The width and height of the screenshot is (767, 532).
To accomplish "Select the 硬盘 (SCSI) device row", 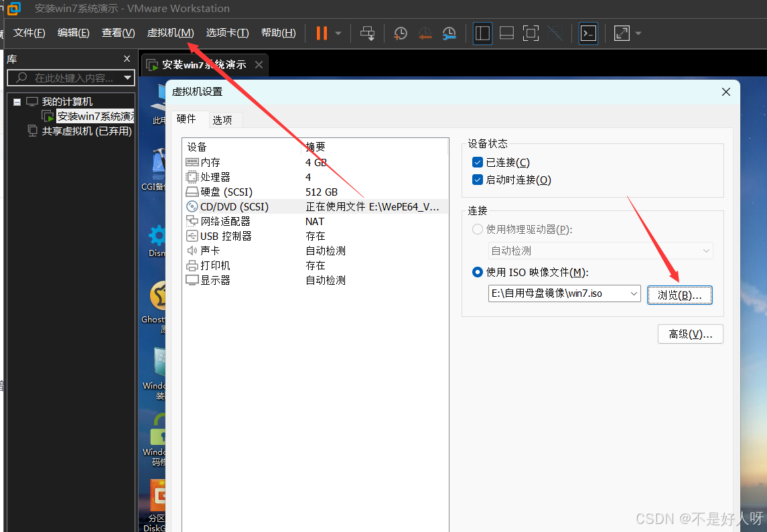I will point(315,192).
